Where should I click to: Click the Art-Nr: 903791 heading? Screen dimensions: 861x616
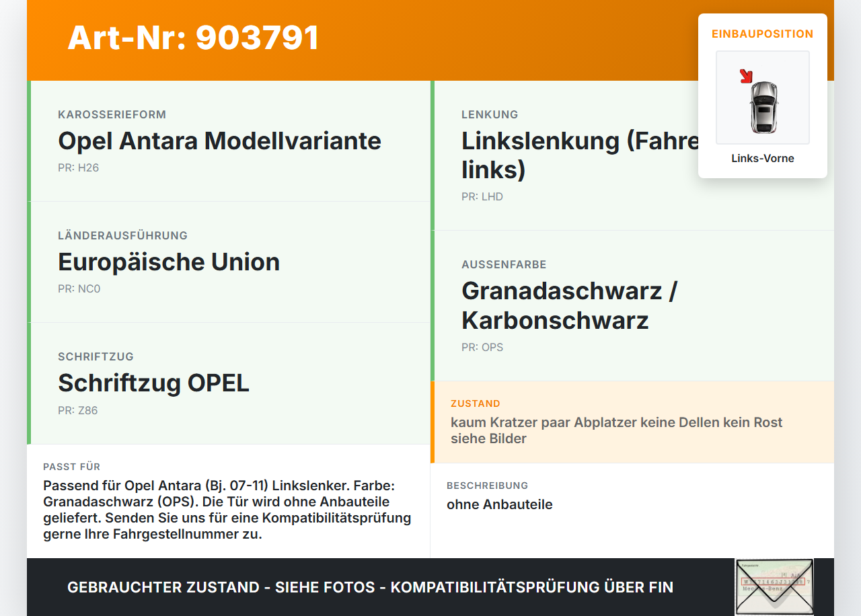coord(194,38)
